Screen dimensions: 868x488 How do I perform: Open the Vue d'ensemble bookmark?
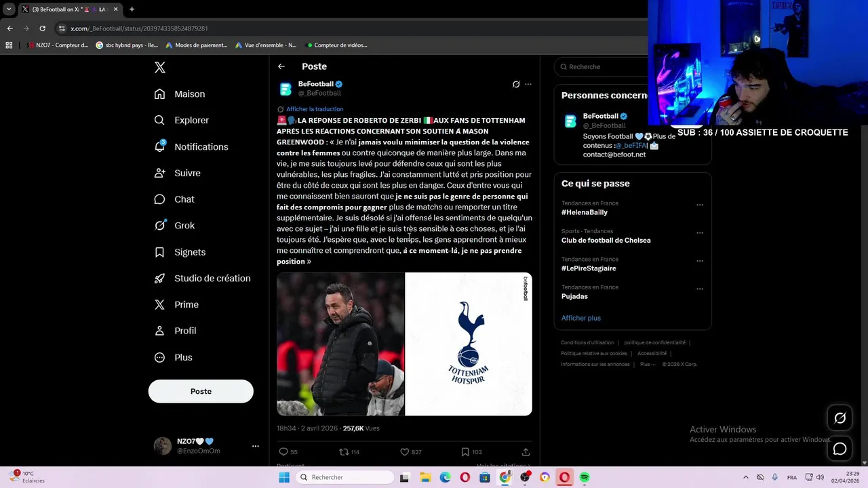(x=266, y=45)
